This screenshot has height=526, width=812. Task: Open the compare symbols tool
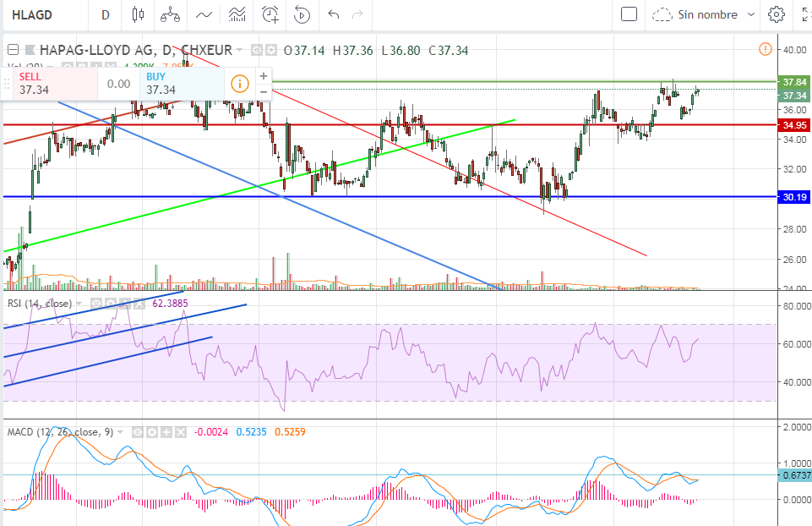coord(170,14)
